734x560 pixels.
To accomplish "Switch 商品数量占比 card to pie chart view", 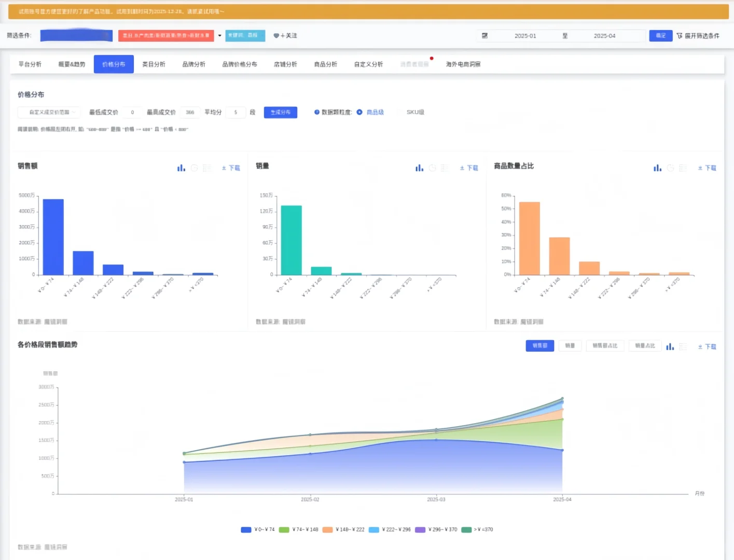I will tap(670, 168).
